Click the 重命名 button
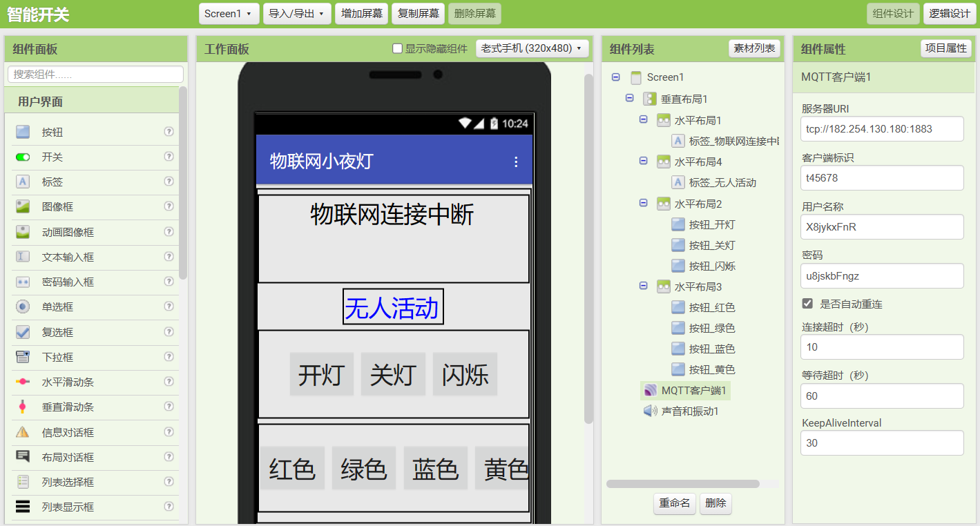This screenshot has width=980, height=526. (674, 503)
